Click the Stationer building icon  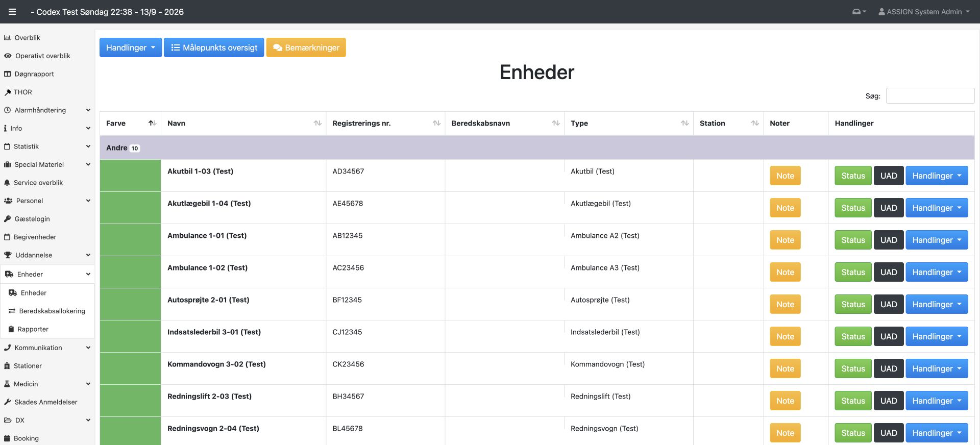[7, 366]
